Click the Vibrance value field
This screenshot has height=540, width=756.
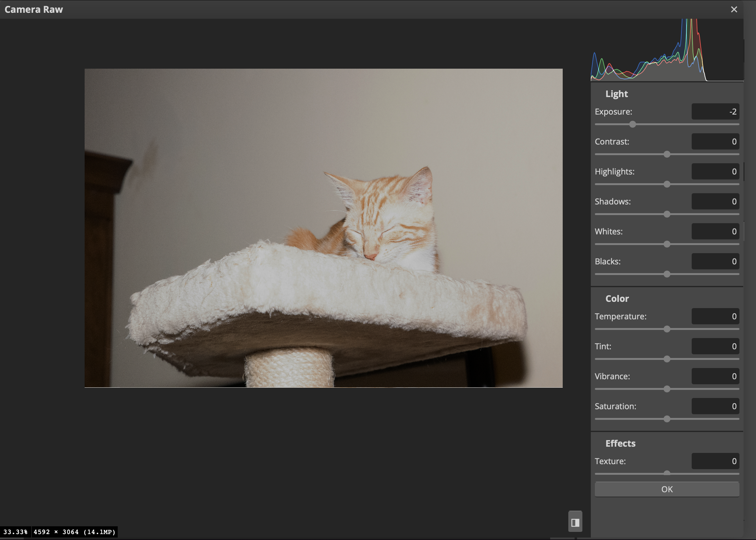[715, 376]
